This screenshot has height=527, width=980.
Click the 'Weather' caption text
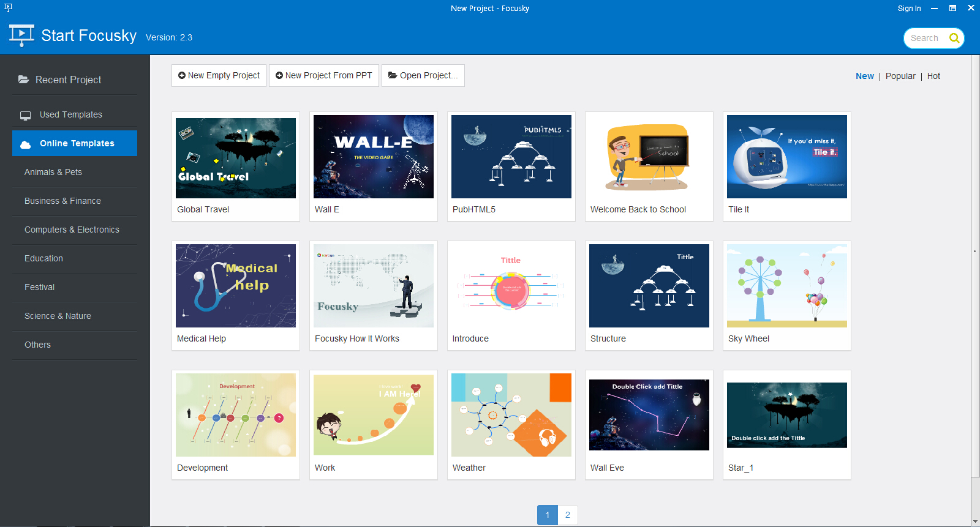tap(469, 468)
